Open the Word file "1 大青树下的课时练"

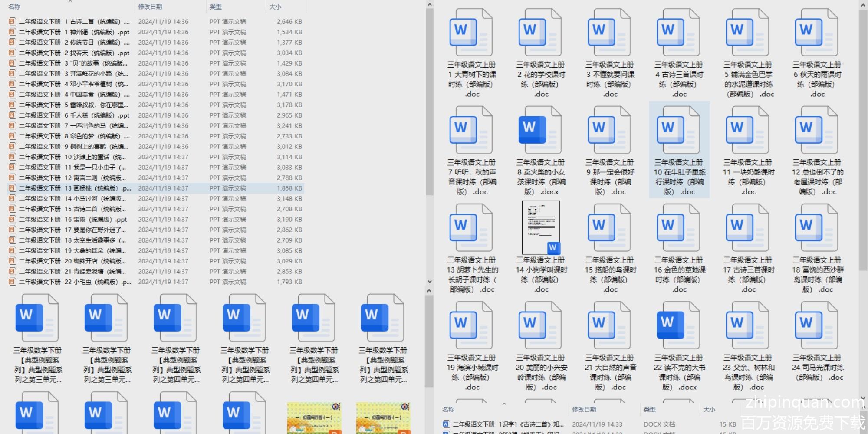(471, 33)
